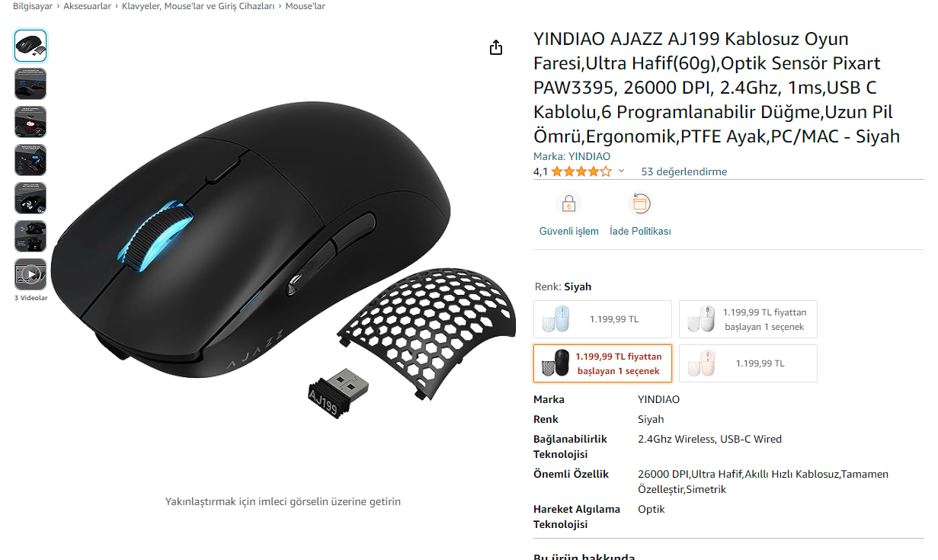The height and width of the screenshot is (560, 938).
Task: Expand the star rating dropdown chevron
Action: 621,171
